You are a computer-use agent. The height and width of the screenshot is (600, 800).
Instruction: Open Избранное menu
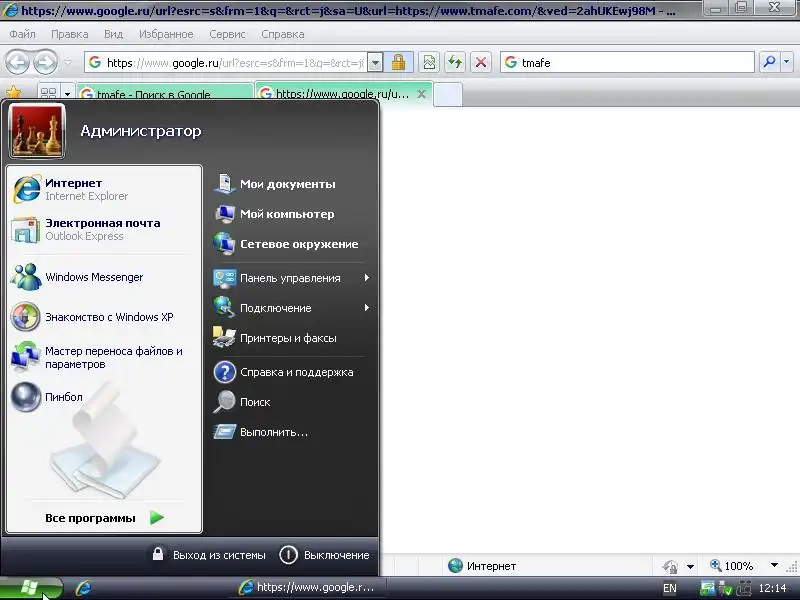(x=166, y=34)
